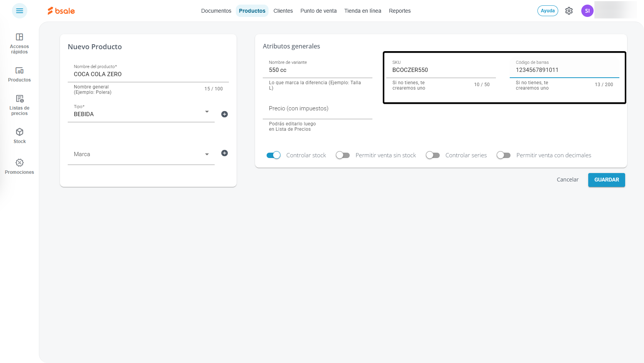Open Punto de venta menu

[319, 11]
